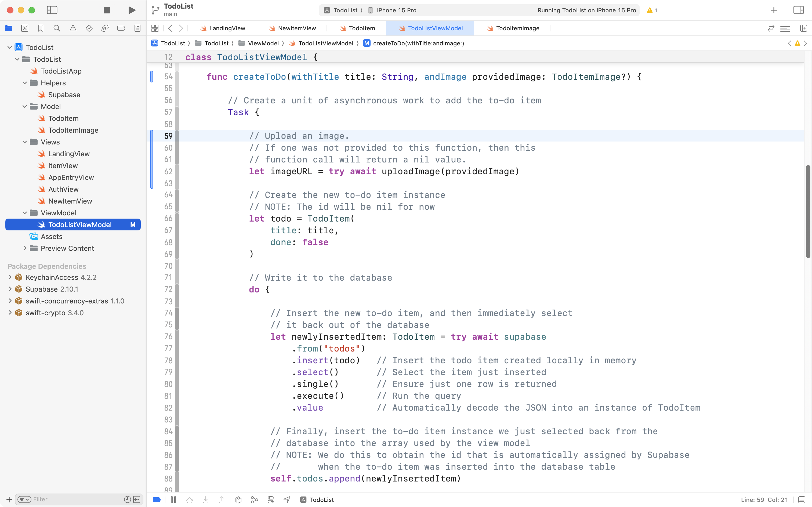Stop the running TodoList app
Image resolution: width=812 pixels, height=507 pixels.
click(x=106, y=10)
